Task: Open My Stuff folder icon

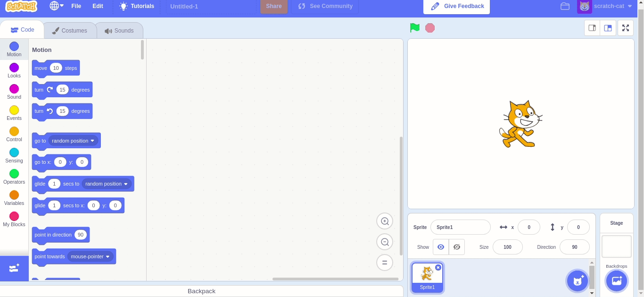Action: (565, 6)
